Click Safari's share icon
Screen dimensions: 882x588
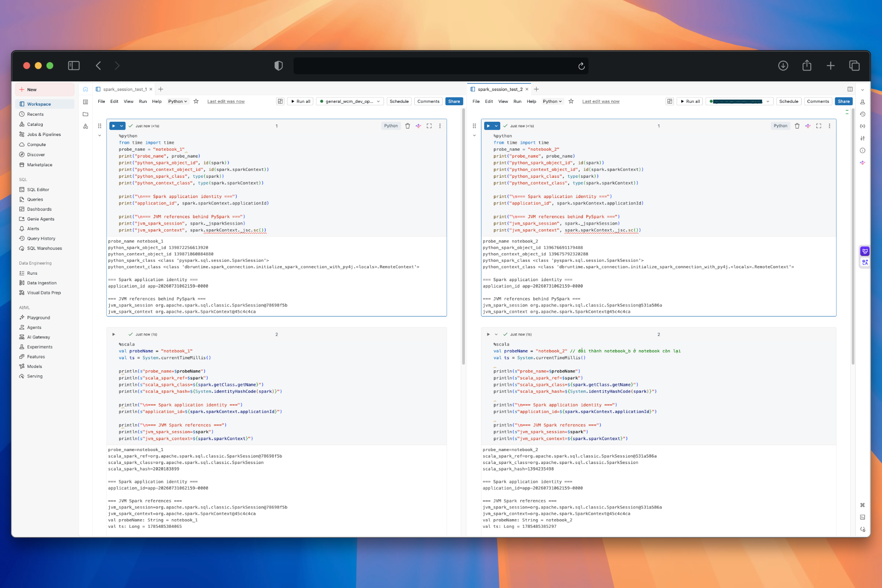click(x=807, y=66)
